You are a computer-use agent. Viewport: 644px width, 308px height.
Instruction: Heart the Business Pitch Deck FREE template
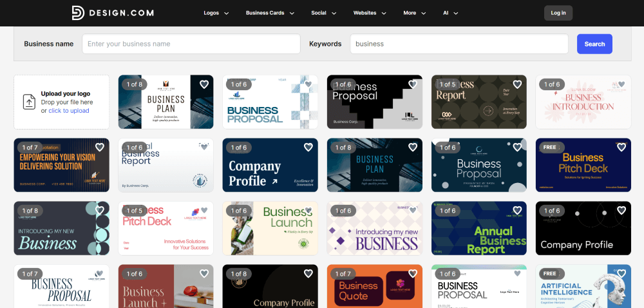tap(621, 148)
